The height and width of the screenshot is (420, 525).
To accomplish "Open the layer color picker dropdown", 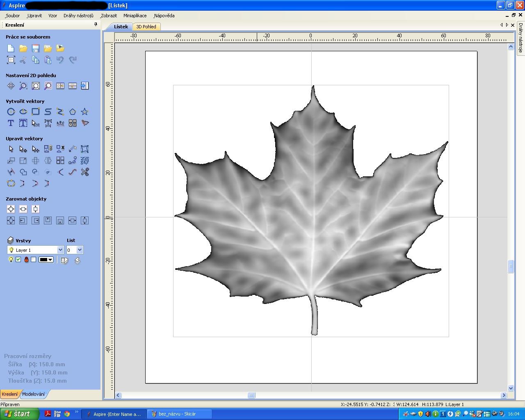I will click(50, 260).
